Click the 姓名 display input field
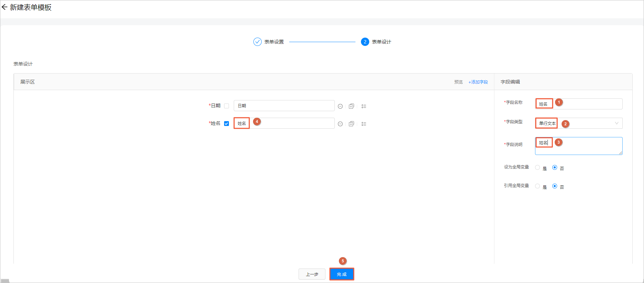 284,123
